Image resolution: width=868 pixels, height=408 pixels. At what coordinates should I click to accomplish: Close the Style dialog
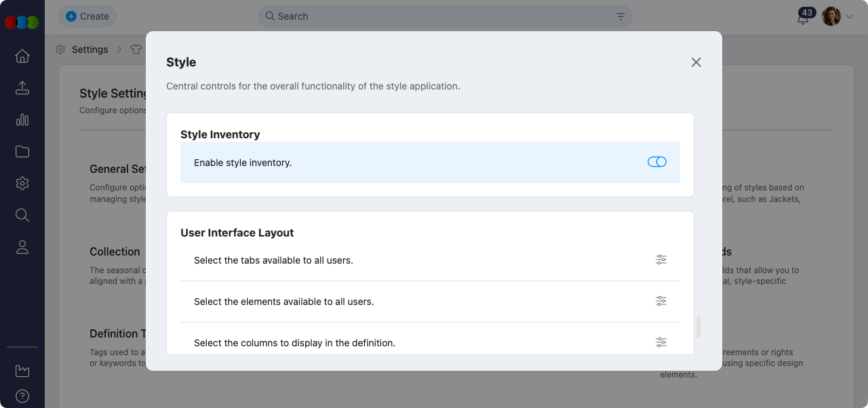coord(696,62)
